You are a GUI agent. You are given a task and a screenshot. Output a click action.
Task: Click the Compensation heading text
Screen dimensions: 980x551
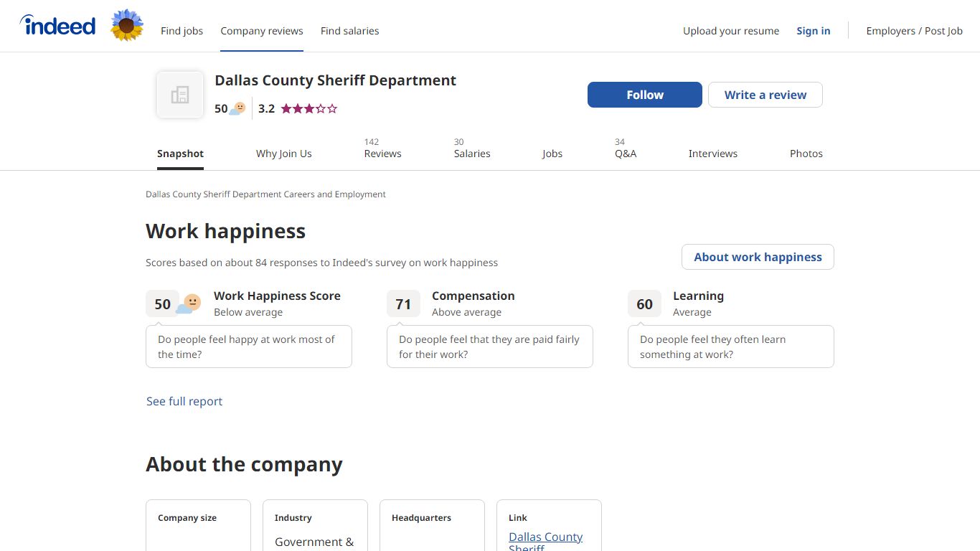(473, 296)
